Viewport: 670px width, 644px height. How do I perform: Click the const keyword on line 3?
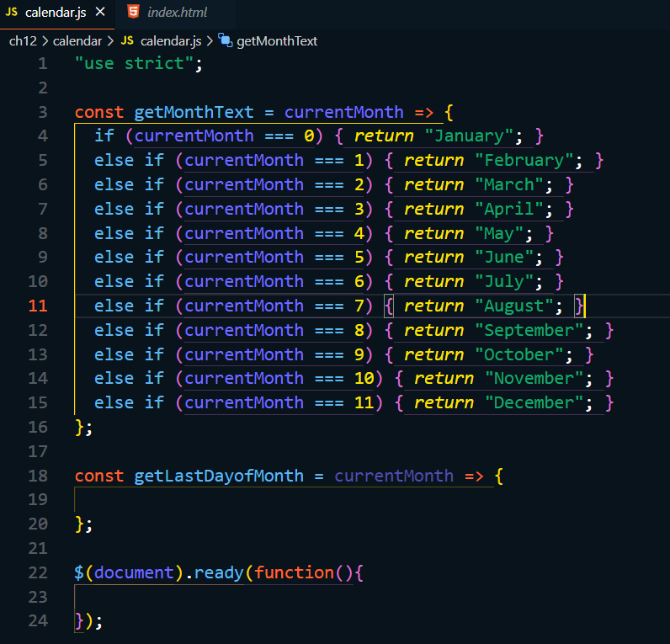[x=99, y=113]
